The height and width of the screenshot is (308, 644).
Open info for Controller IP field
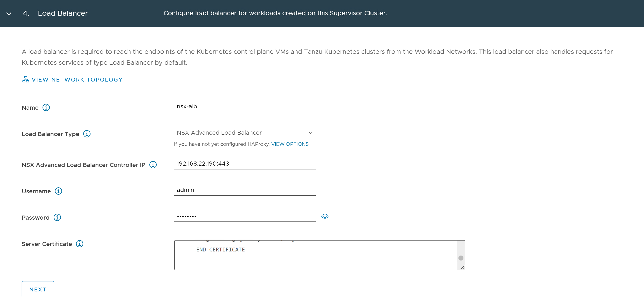pos(153,165)
